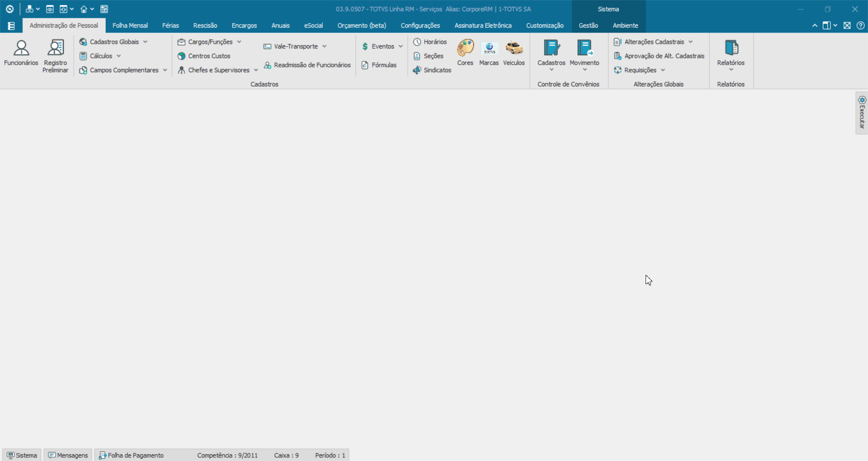Switch to Orçamento (beta) tab

click(362, 26)
